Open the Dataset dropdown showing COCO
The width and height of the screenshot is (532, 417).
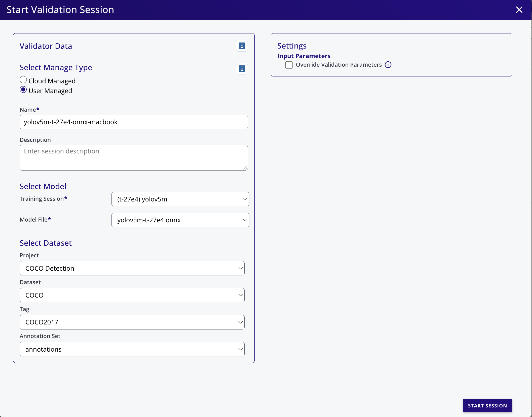point(132,295)
